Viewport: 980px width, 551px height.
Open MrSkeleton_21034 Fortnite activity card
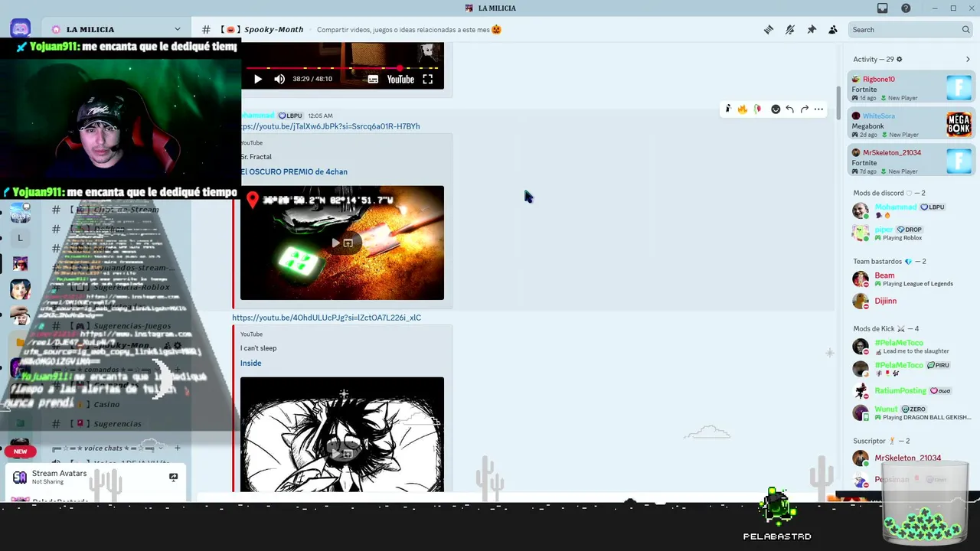911,161
